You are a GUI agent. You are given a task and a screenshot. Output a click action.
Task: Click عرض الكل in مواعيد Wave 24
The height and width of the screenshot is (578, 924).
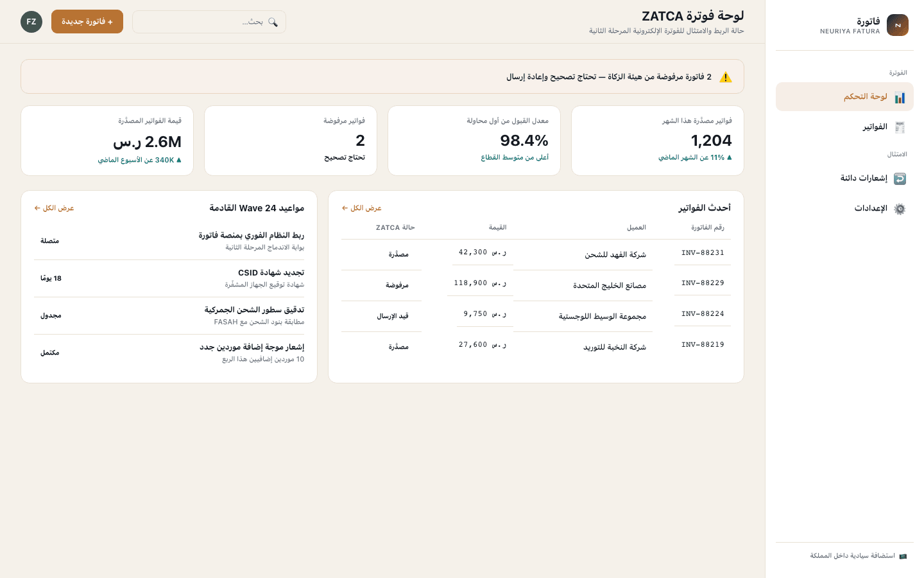pyautogui.click(x=54, y=208)
